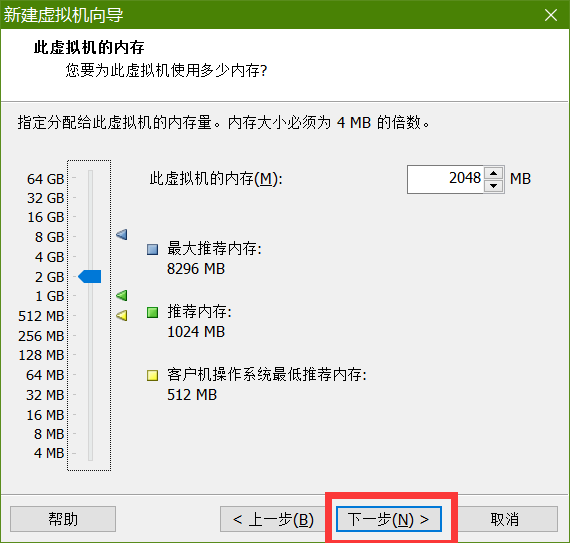Image resolution: width=570 pixels, height=543 pixels.
Task: Click the 下一步(N) next button
Action: click(x=389, y=519)
